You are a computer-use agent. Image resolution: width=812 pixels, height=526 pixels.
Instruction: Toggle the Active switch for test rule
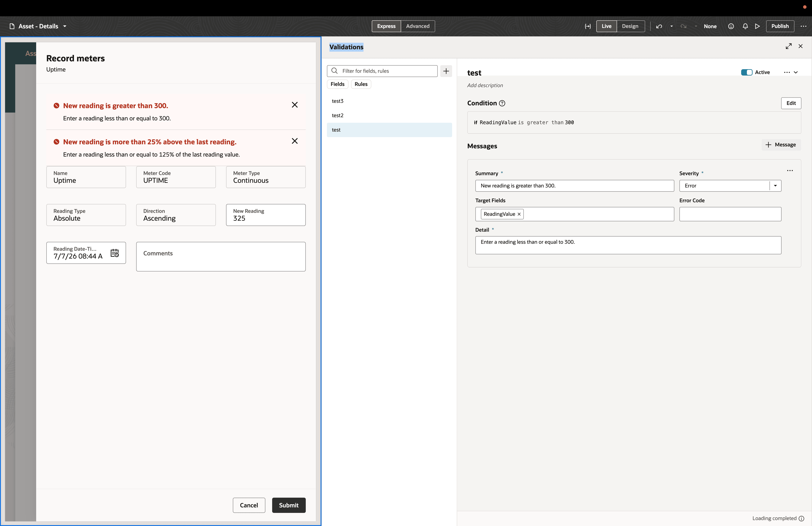click(x=746, y=72)
